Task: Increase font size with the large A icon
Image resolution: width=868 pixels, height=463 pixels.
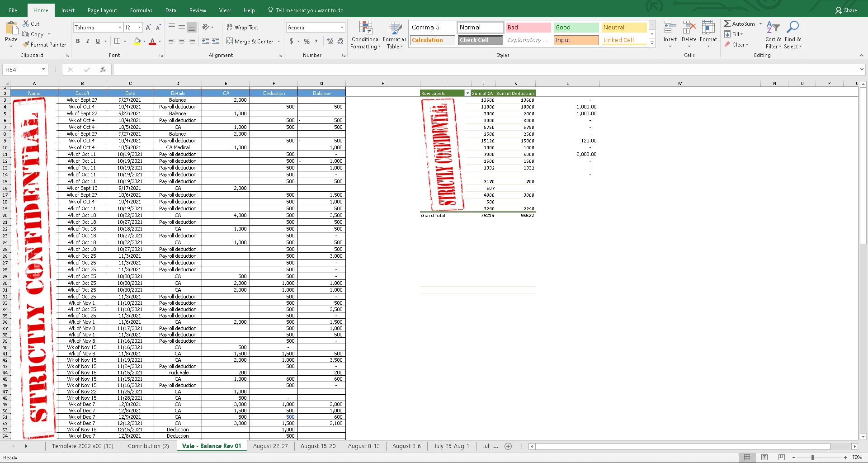Action: [x=148, y=28]
